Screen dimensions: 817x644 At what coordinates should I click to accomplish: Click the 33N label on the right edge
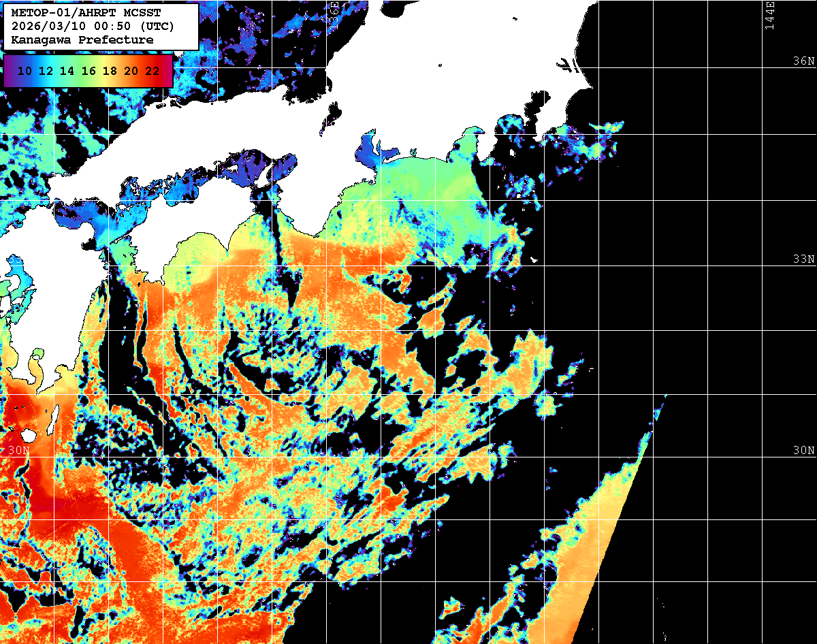[x=803, y=259]
